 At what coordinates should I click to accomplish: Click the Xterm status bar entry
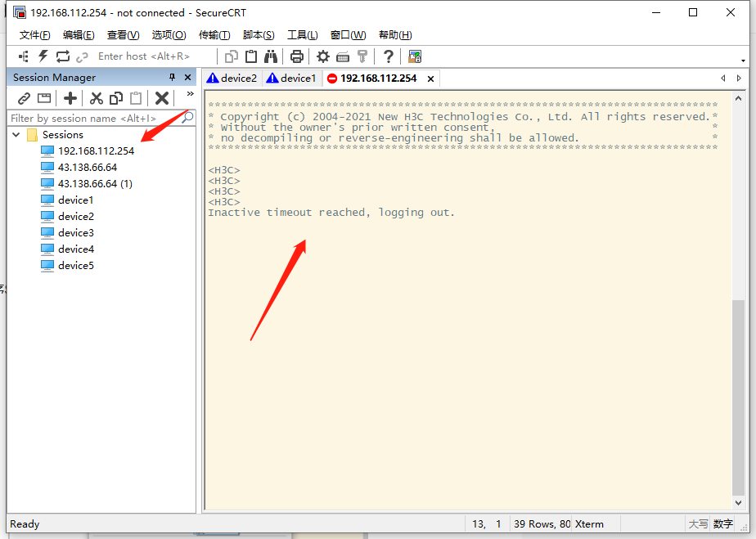pos(589,524)
